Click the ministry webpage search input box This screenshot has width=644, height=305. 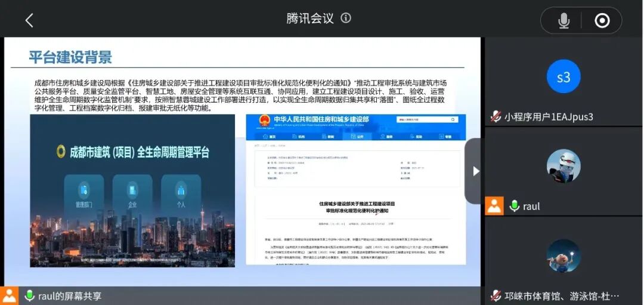click(423, 119)
